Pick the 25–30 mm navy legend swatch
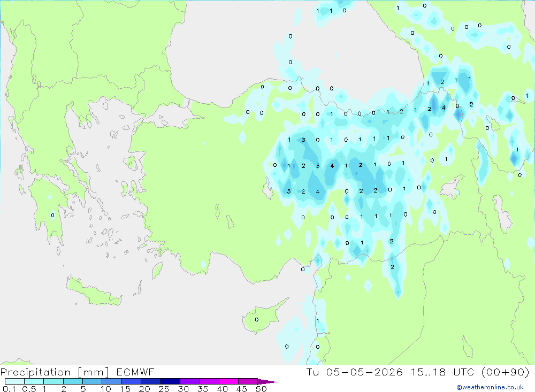Image resolution: width=535 pixels, height=392 pixels. (170, 381)
